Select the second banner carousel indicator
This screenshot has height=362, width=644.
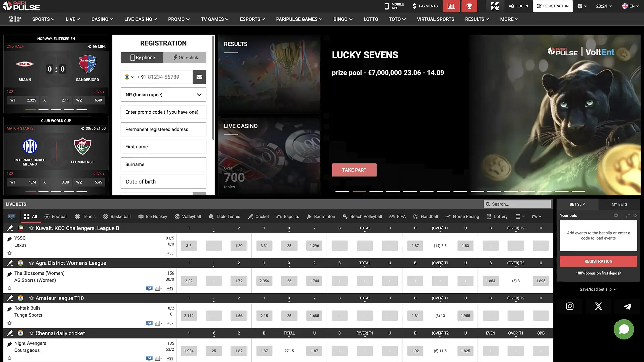pos(359,191)
